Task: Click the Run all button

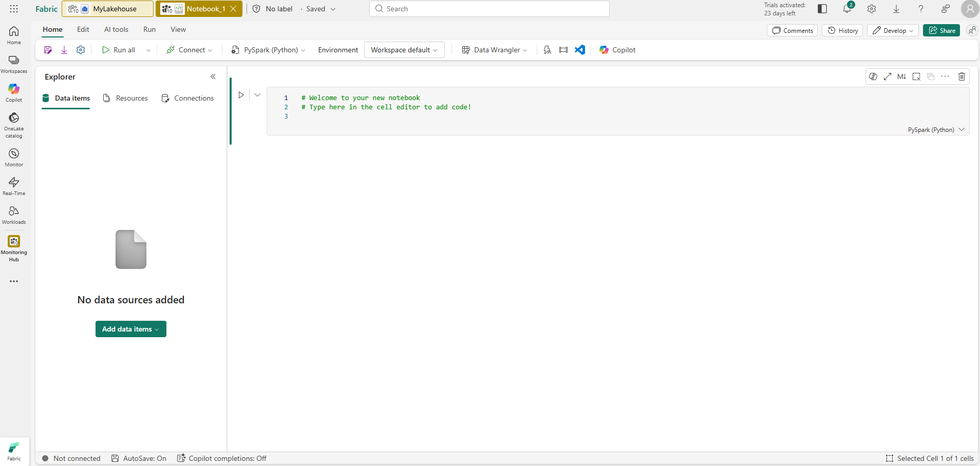Action: pos(119,50)
